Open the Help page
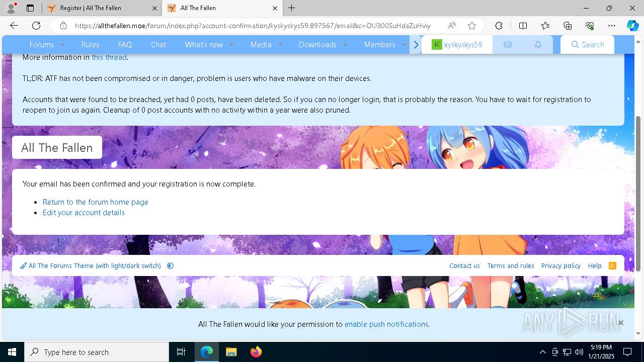 [x=595, y=265]
